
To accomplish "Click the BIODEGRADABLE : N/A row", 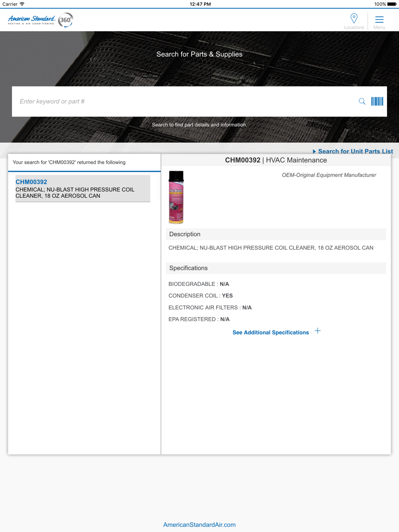I will pyautogui.click(x=199, y=284).
